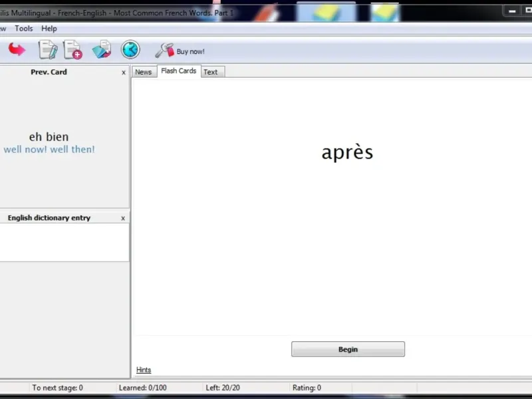Click the books and documents toolbar icon
The width and height of the screenshot is (532, 399).
[102, 49]
